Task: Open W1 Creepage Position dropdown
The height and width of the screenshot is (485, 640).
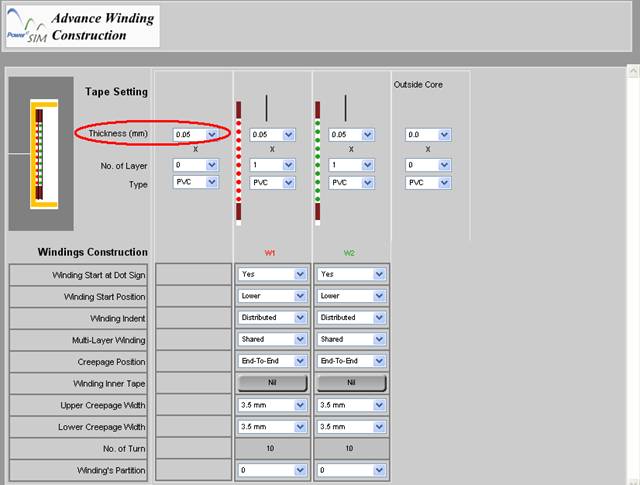Action: pos(272,361)
